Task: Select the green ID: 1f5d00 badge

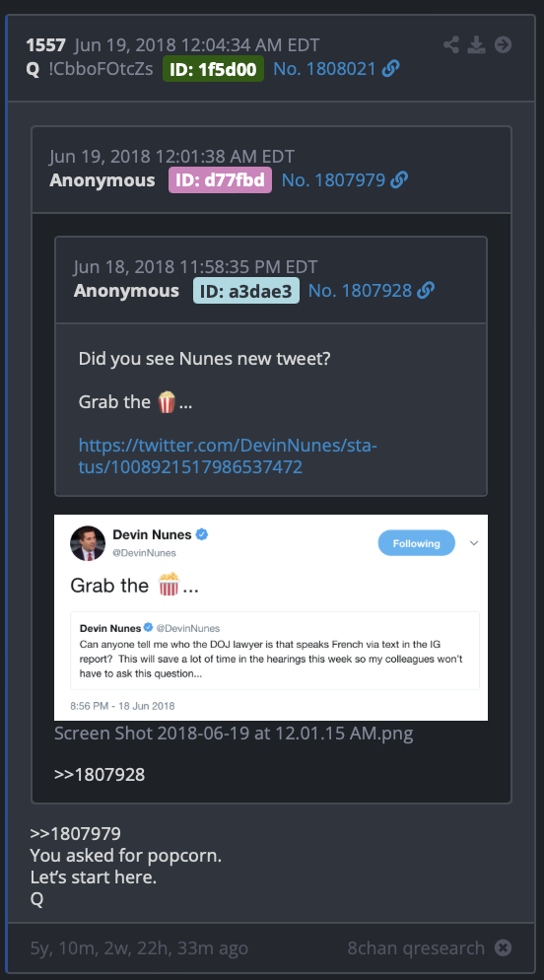Action: 213,69
